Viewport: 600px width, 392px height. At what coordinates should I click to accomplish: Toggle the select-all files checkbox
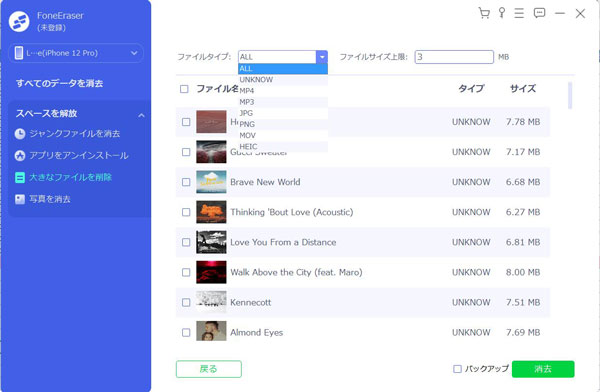[x=184, y=89]
